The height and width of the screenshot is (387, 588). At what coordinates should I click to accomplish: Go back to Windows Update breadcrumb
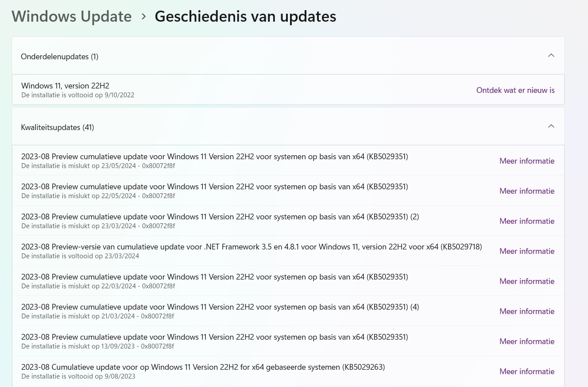71,16
